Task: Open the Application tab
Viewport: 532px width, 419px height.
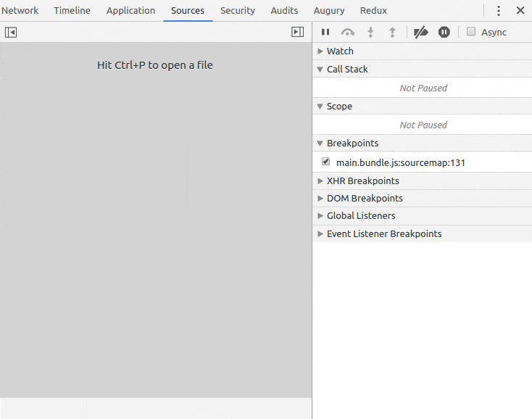Action: [x=130, y=11]
